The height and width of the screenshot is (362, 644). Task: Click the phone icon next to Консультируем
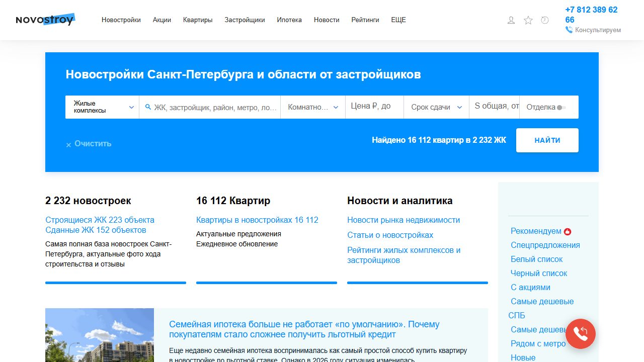[x=569, y=30]
